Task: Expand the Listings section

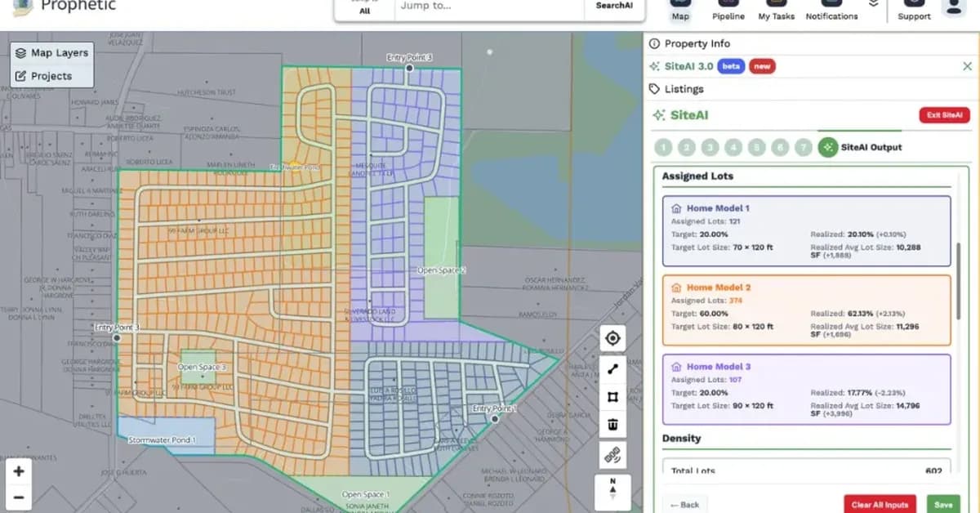Action: click(x=812, y=89)
